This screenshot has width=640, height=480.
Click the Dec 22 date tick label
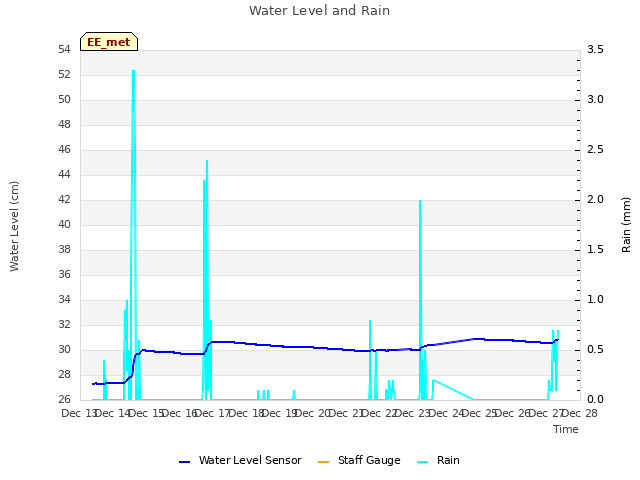pyautogui.click(x=380, y=413)
